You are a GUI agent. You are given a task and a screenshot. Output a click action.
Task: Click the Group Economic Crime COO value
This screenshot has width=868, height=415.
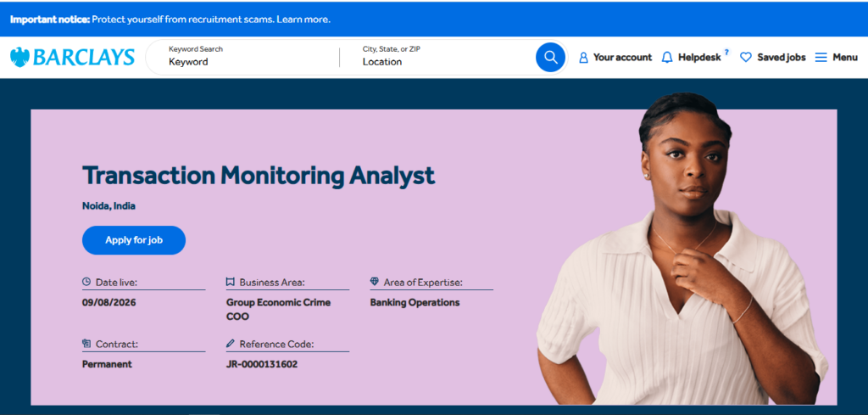tap(278, 310)
